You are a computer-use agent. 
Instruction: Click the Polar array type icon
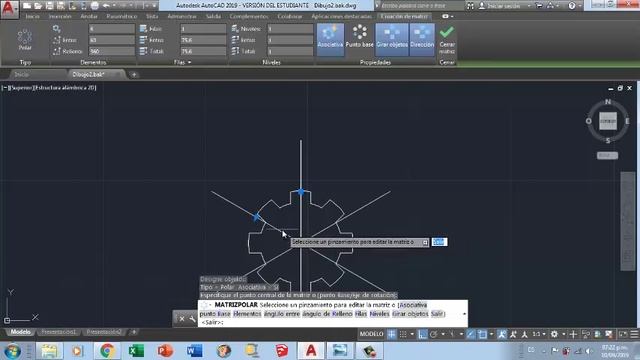click(x=25, y=40)
